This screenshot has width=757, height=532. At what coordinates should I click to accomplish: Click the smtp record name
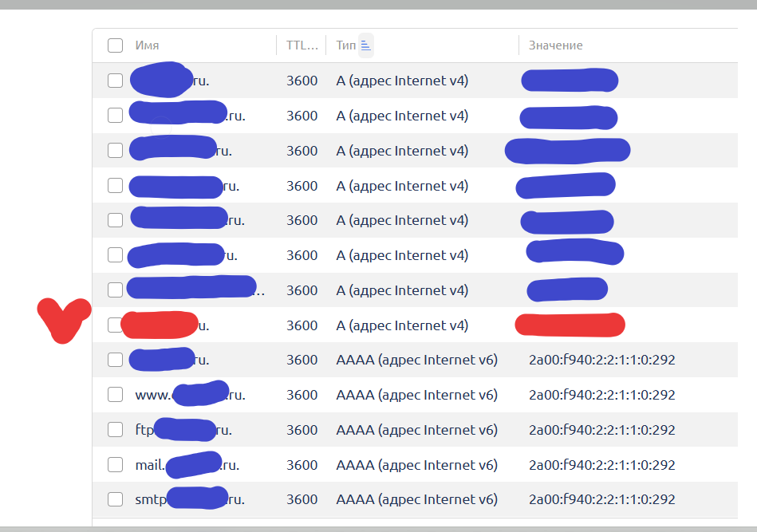tap(190, 499)
